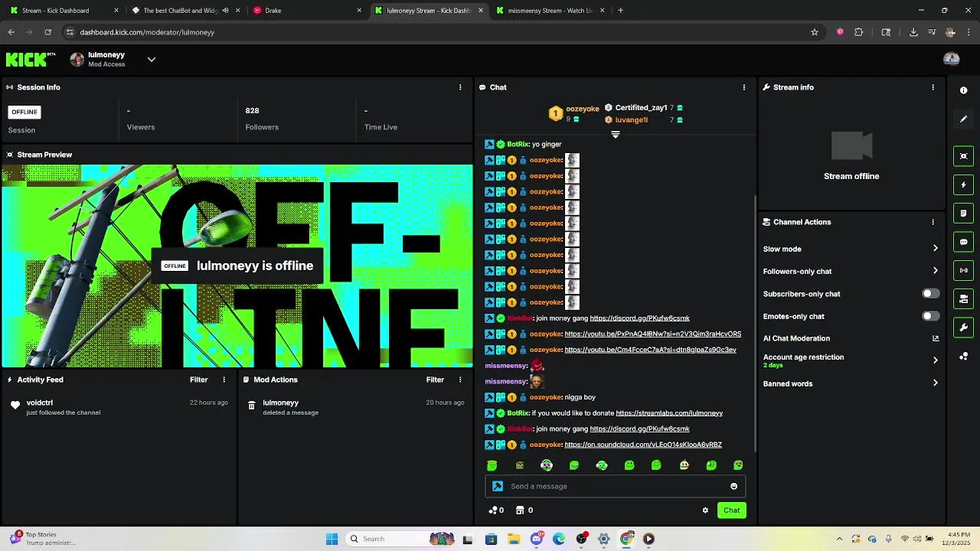Click collapse arrow under chat leaderboard
Screen dimensions: 980x551
(615, 135)
